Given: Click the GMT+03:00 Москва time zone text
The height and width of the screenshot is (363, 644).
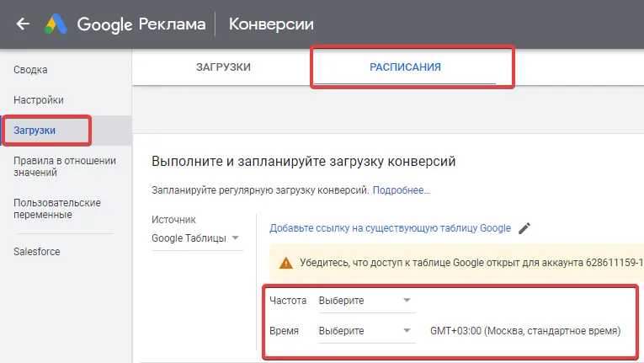Looking at the screenshot, I should (525, 331).
